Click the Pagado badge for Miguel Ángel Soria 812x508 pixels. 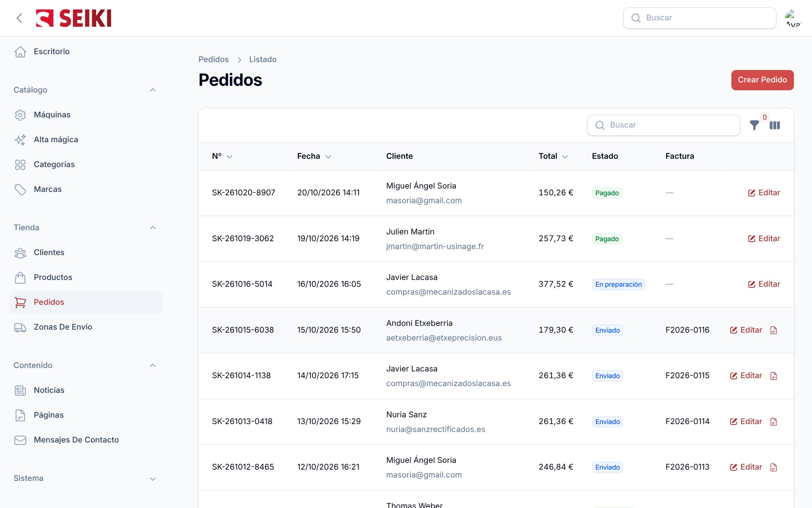coord(607,193)
